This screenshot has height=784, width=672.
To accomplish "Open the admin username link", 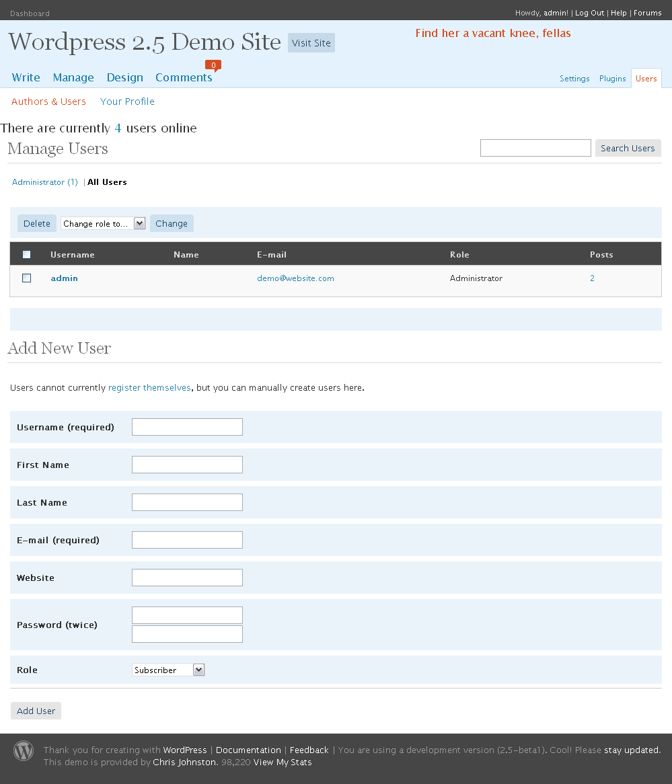I will (64, 278).
